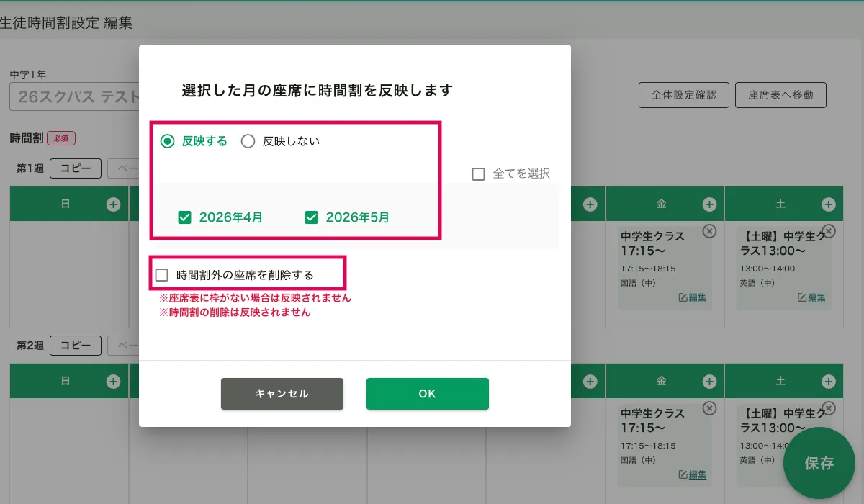Image resolution: width=864 pixels, height=504 pixels.
Task: Remove week 1 Saturday 【土曜】中学生クラス card
Action: click(829, 231)
